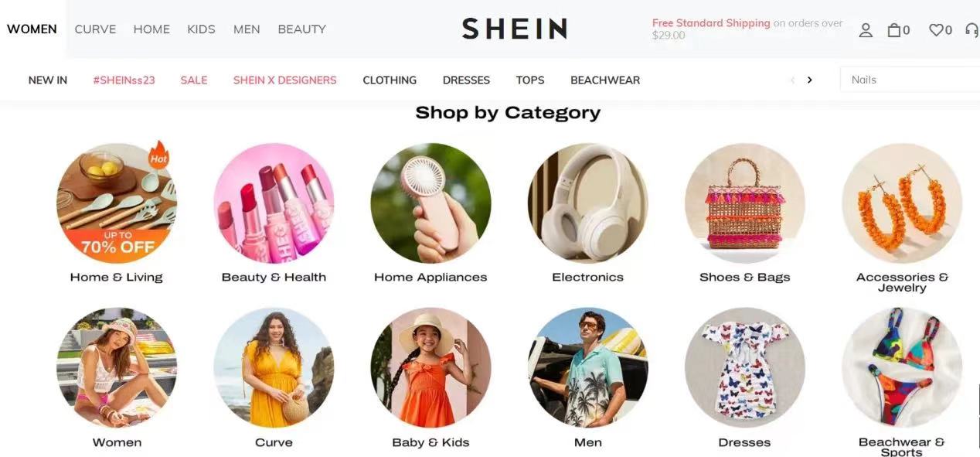Click the SALE link
The image size is (980, 457).
(194, 80)
